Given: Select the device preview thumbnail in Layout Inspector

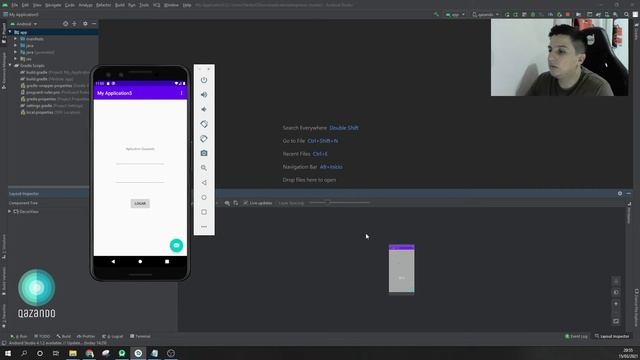Looking at the screenshot, I should [x=402, y=269].
